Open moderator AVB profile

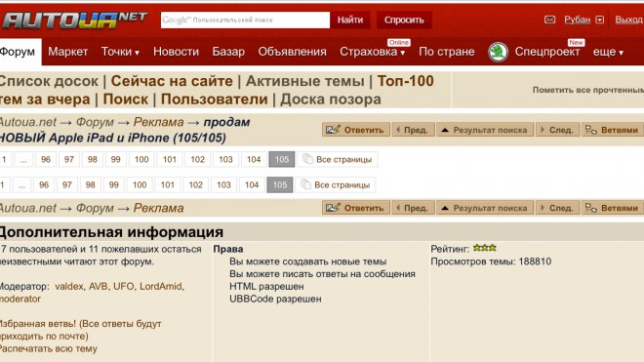point(99,287)
